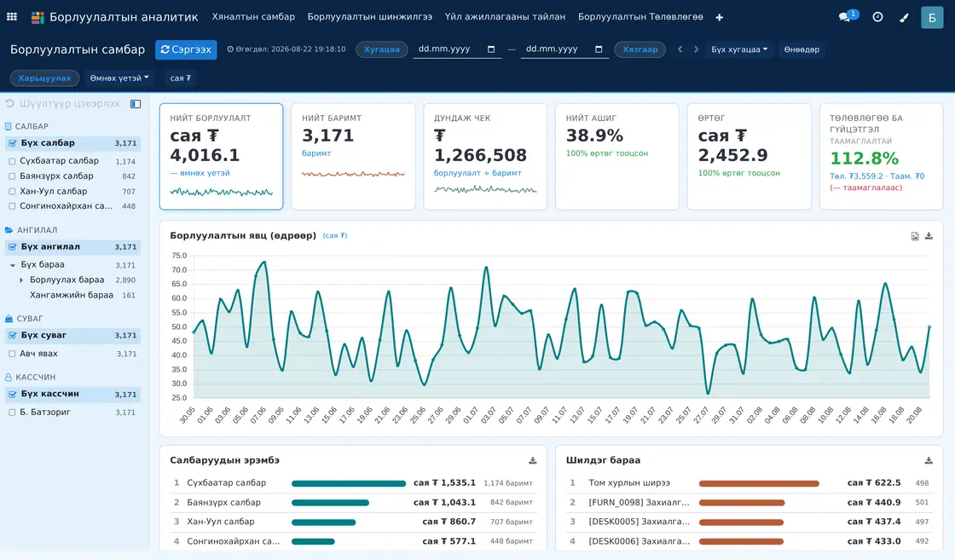Download Шилдэг бараа list
Viewport: 955px width, 560px height.
click(929, 461)
